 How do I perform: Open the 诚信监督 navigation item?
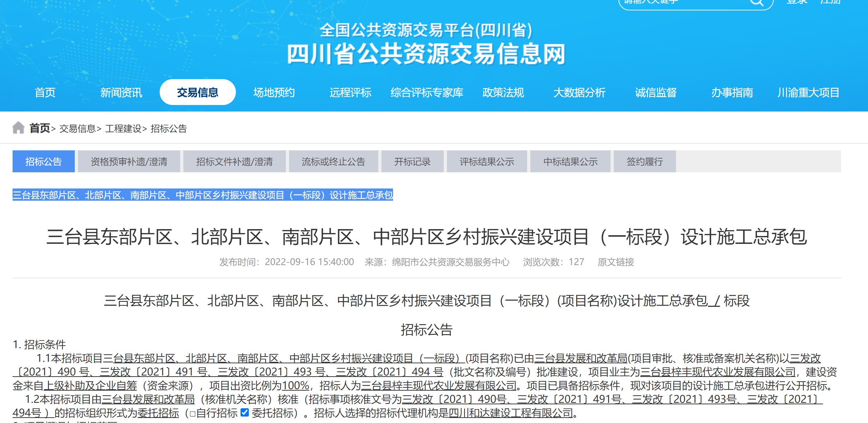656,92
